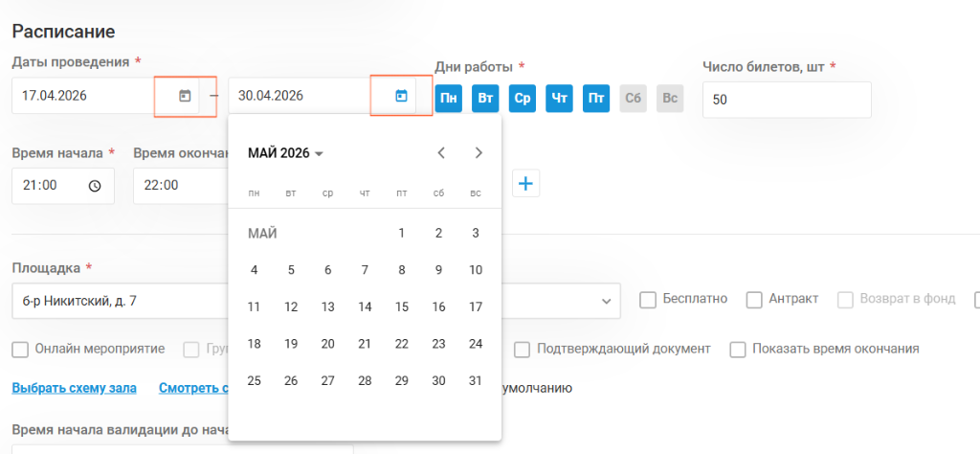Open the start date calendar icon
The height and width of the screenshot is (454, 980).
[x=185, y=96]
